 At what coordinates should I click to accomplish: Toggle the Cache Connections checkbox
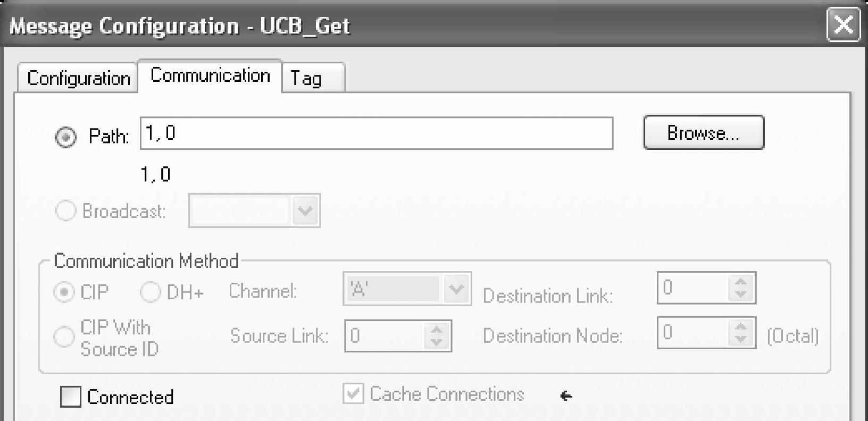pos(353,394)
